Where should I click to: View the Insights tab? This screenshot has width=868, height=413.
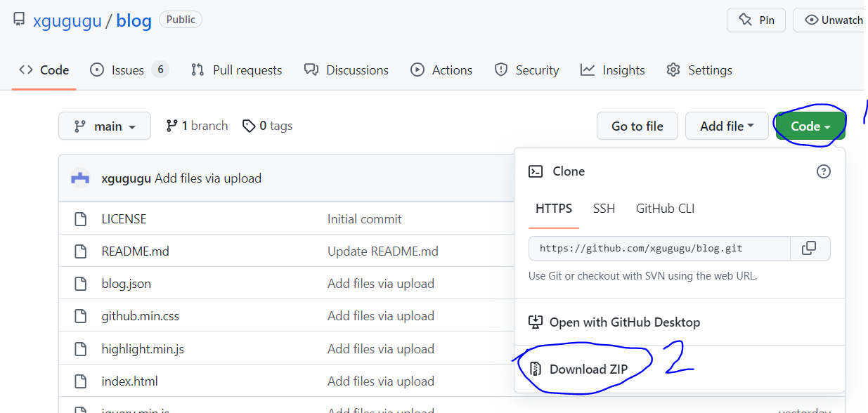pos(612,70)
